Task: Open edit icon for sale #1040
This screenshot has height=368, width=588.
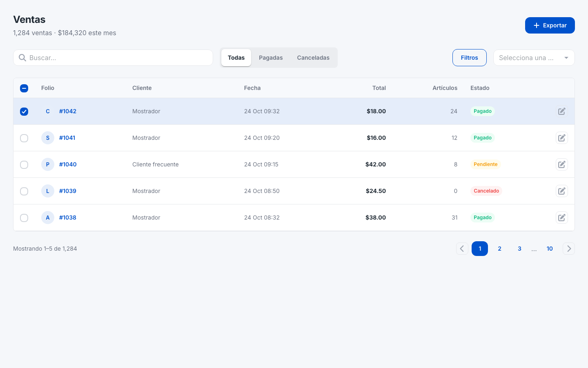Action: click(562, 164)
